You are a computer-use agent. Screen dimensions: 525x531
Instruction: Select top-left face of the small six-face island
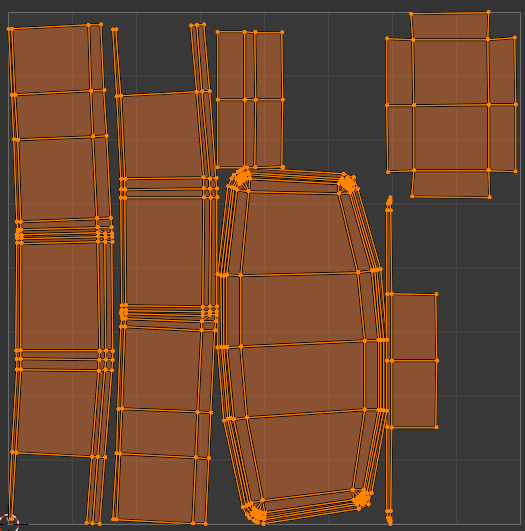pos(231,66)
